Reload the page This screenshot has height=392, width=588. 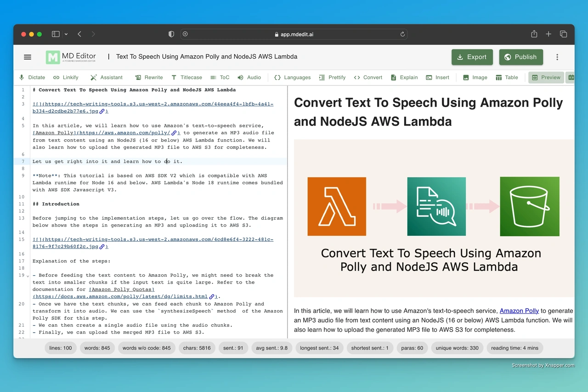402,34
